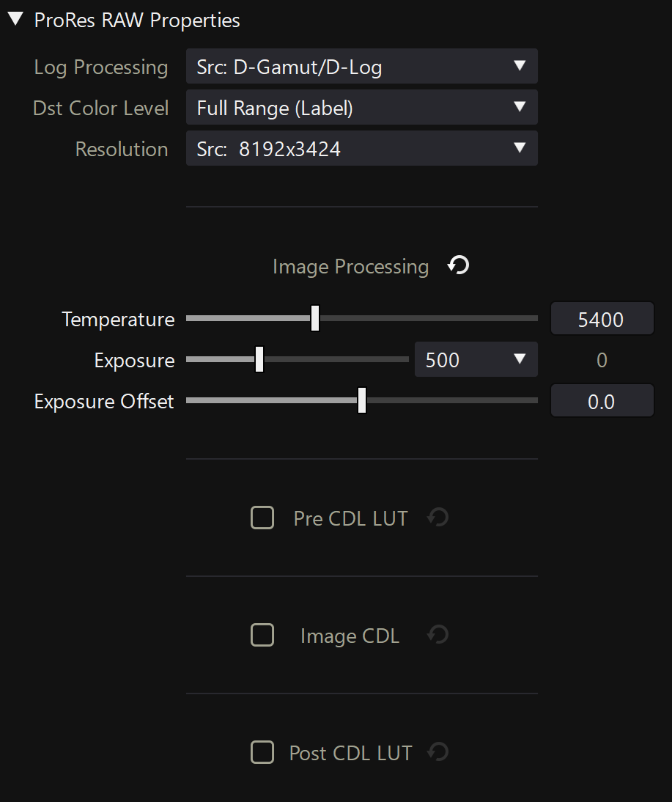
Task: Click reset icon next to Pre CDL LUT
Action: pyautogui.click(x=438, y=518)
